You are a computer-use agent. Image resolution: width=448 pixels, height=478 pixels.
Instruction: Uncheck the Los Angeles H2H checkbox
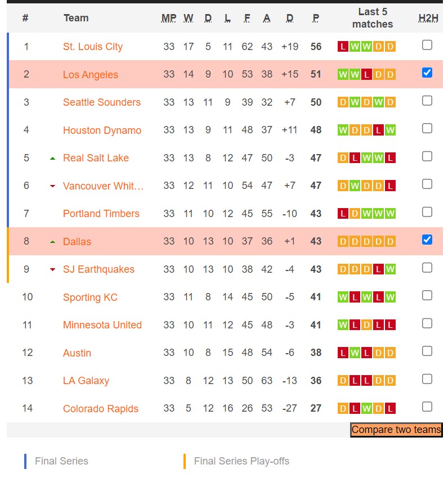[427, 73]
